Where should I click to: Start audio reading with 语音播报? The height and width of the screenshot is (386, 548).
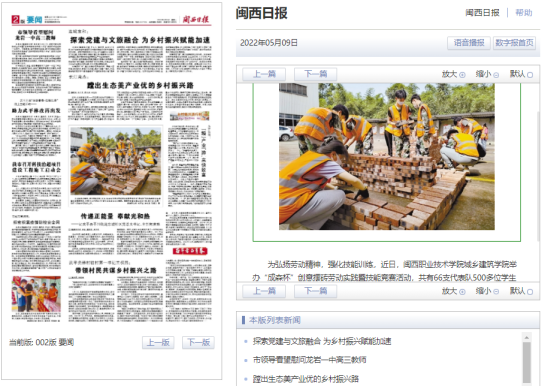coord(469,43)
